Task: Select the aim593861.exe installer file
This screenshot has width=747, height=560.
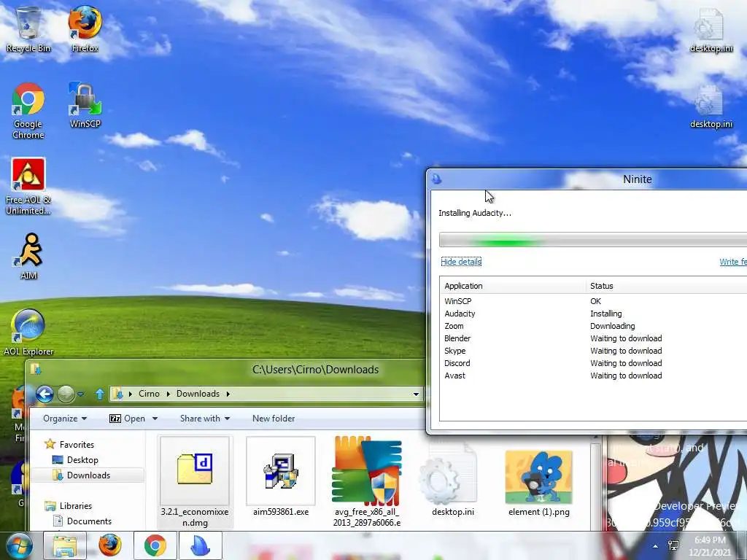Action: pyautogui.click(x=281, y=477)
